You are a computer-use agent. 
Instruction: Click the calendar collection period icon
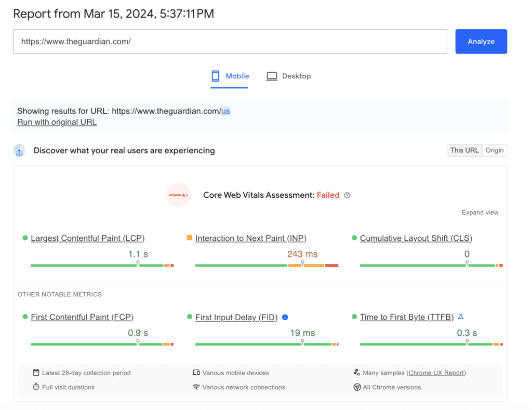coord(36,373)
